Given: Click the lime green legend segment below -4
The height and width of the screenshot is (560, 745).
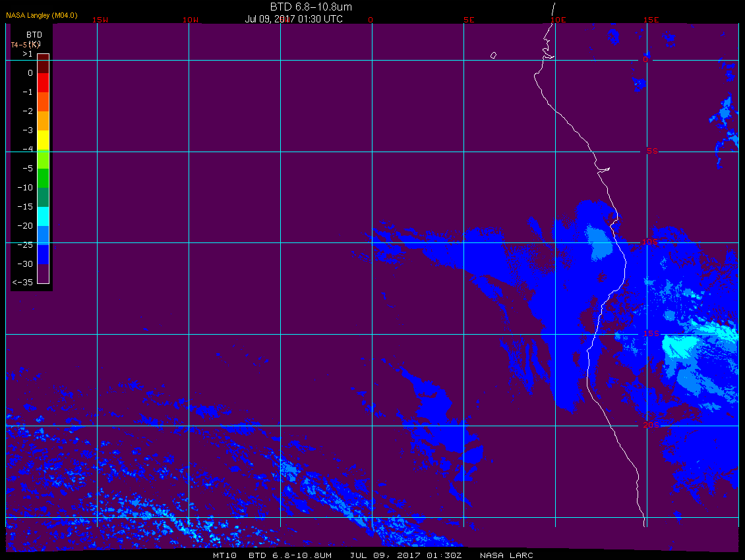Looking at the screenshot, I should click(44, 159).
